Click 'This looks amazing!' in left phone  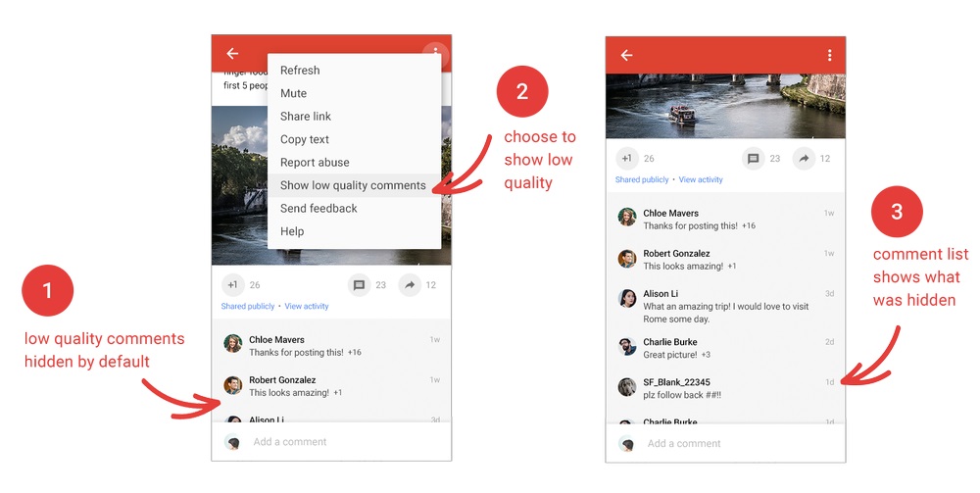click(x=289, y=393)
